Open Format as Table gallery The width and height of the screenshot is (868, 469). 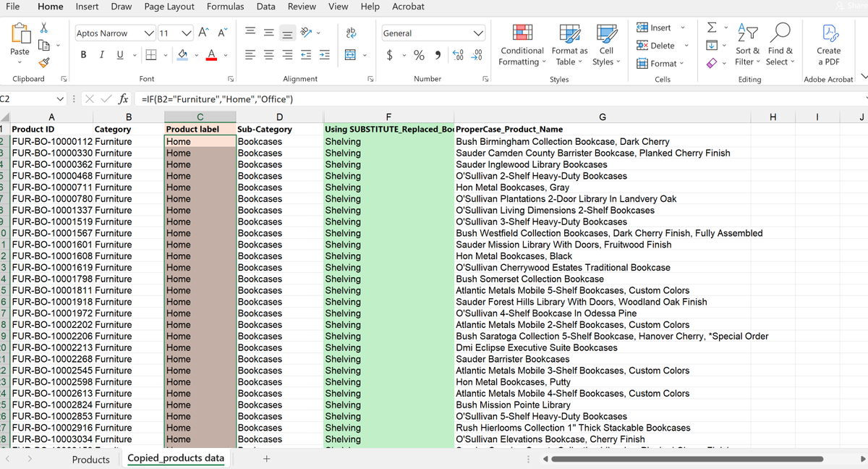pyautogui.click(x=570, y=43)
